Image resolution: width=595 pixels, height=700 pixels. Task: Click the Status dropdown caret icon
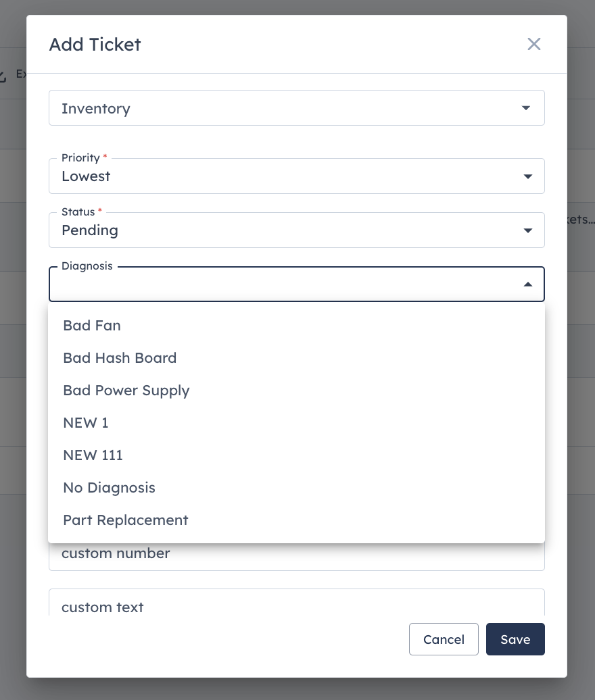tap(527, 231)
